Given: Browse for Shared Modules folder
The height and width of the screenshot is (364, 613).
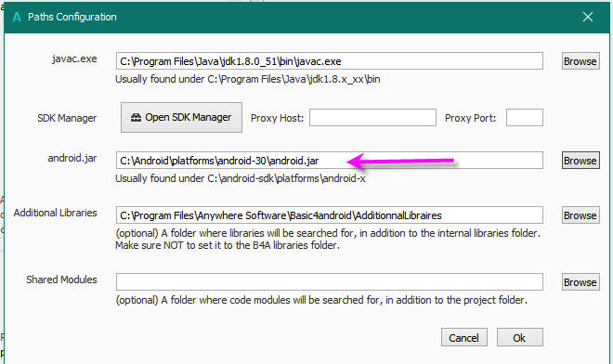Looking at the screenshot, I should pyautogui.click(x=580, y=282).
